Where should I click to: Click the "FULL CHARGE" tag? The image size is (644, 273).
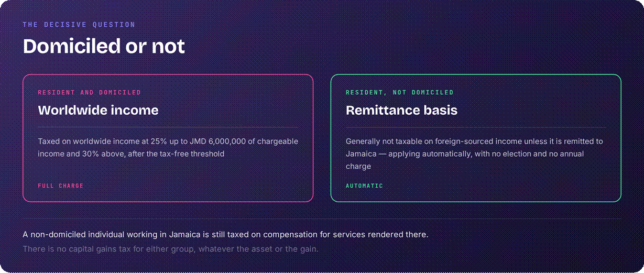(61, 185)
